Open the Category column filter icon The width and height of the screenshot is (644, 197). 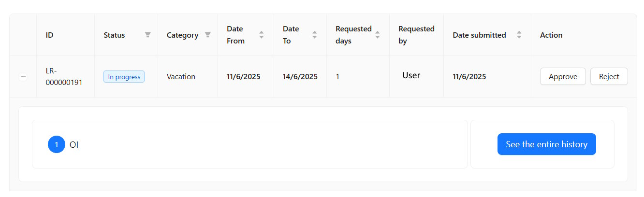(x=207, y=35)
